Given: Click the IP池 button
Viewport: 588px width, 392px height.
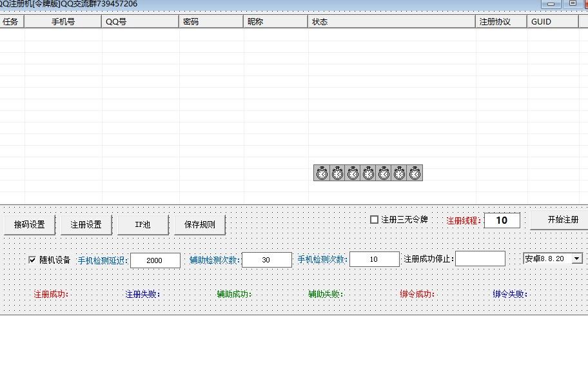Looking at the screenshot, I should [142, 224].
